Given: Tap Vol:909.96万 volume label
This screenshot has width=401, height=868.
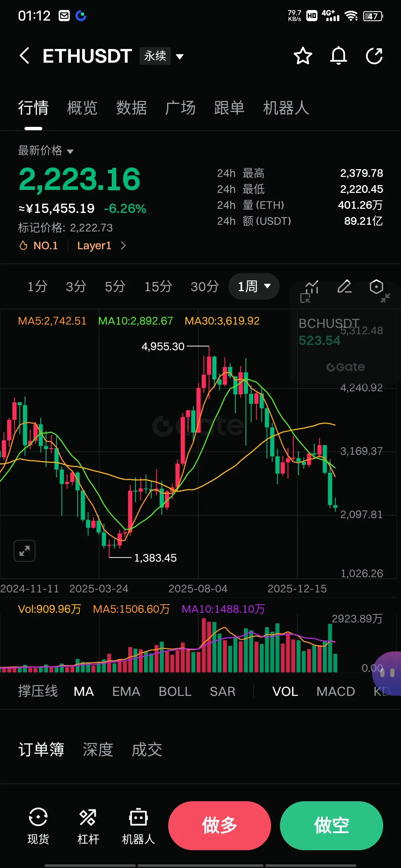Looking at the screenshot, I should [x=49, y=609].
